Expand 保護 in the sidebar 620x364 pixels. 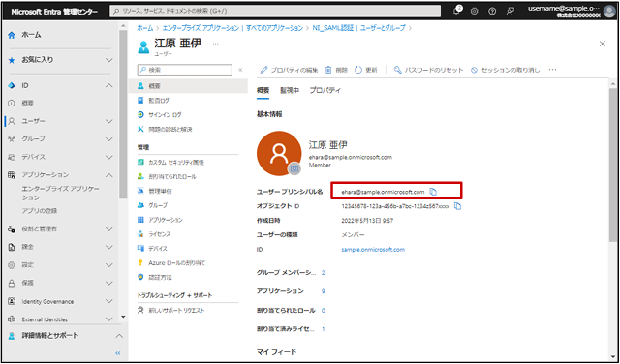pos(109,284)
